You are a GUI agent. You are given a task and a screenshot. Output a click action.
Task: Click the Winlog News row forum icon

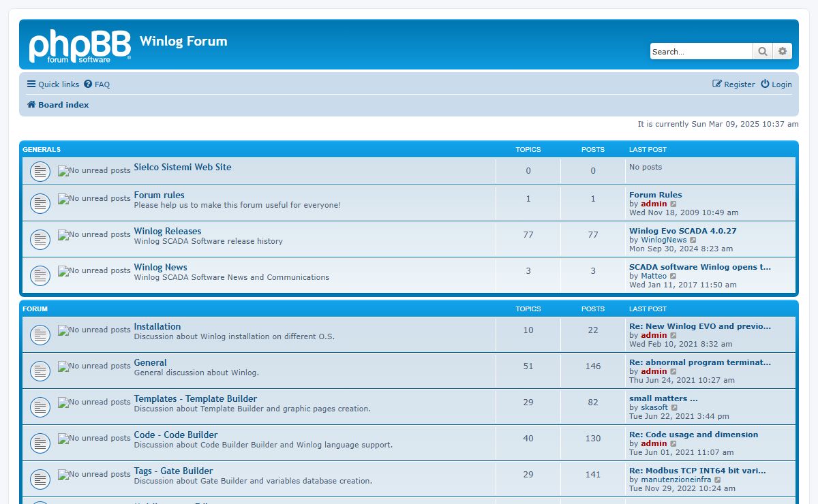click(40, 275)
